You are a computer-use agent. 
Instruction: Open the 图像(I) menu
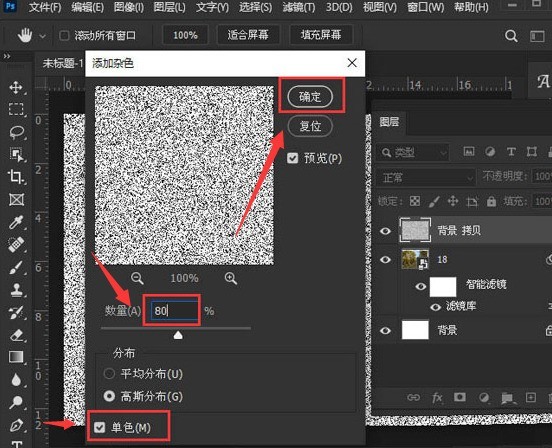pos(129,7)
